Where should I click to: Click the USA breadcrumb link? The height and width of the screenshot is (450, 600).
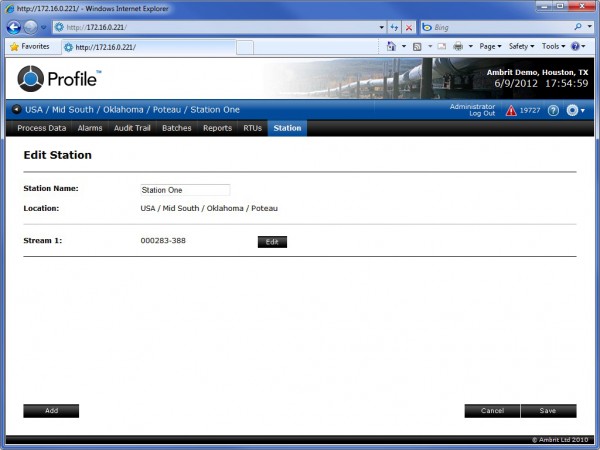(34, 110)
